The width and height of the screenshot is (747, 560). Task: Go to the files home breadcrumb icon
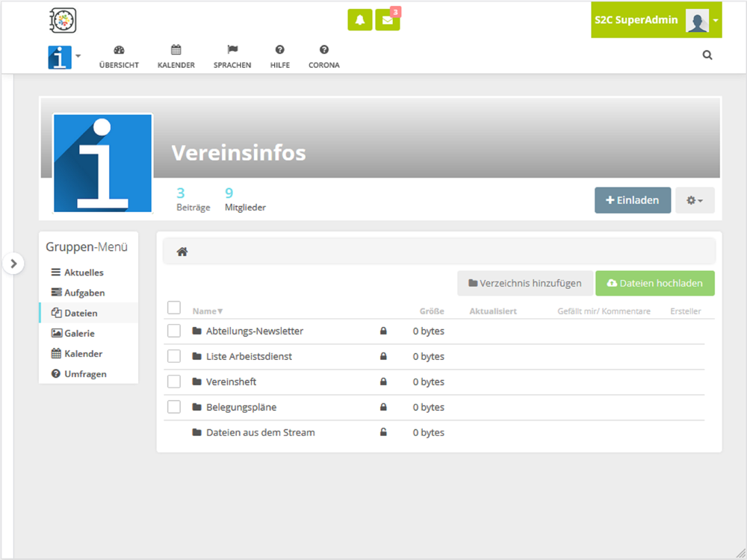click(x=182, y=252)
